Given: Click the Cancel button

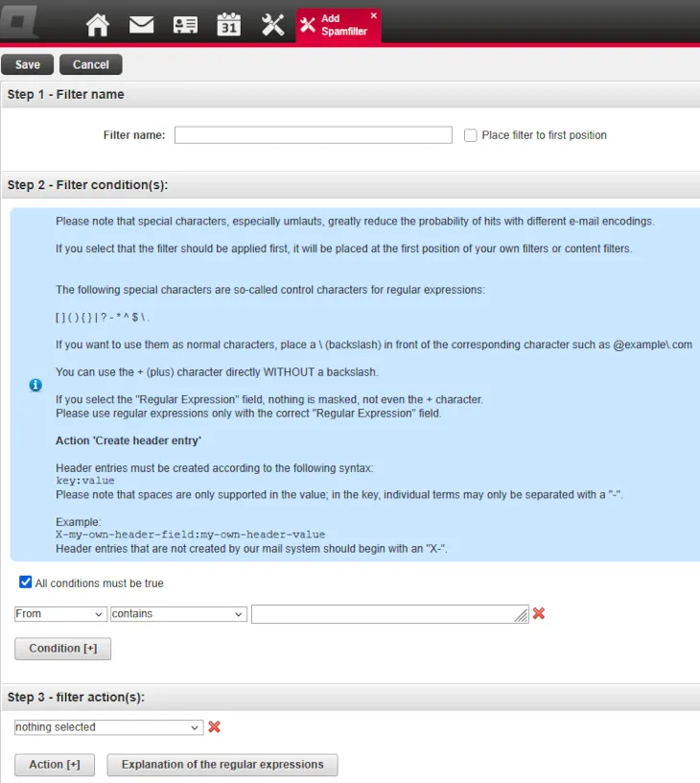Looking at the screenshot, I should 91,64.
